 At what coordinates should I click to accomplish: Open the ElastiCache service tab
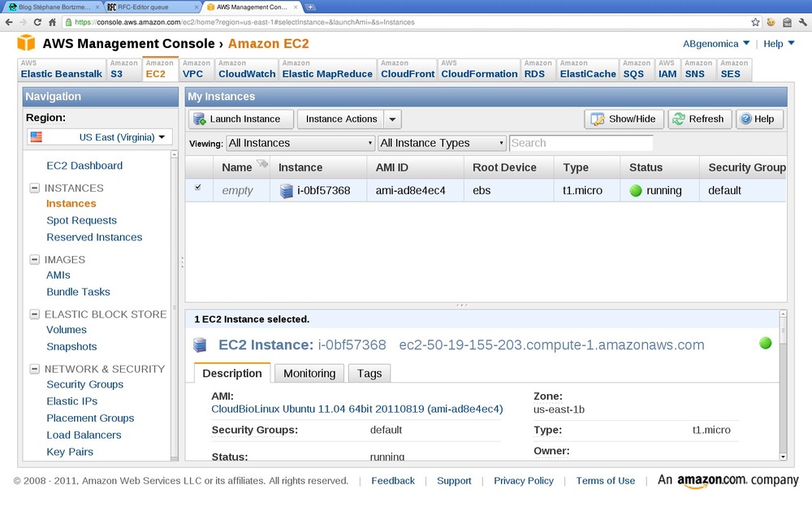point(588,69)
